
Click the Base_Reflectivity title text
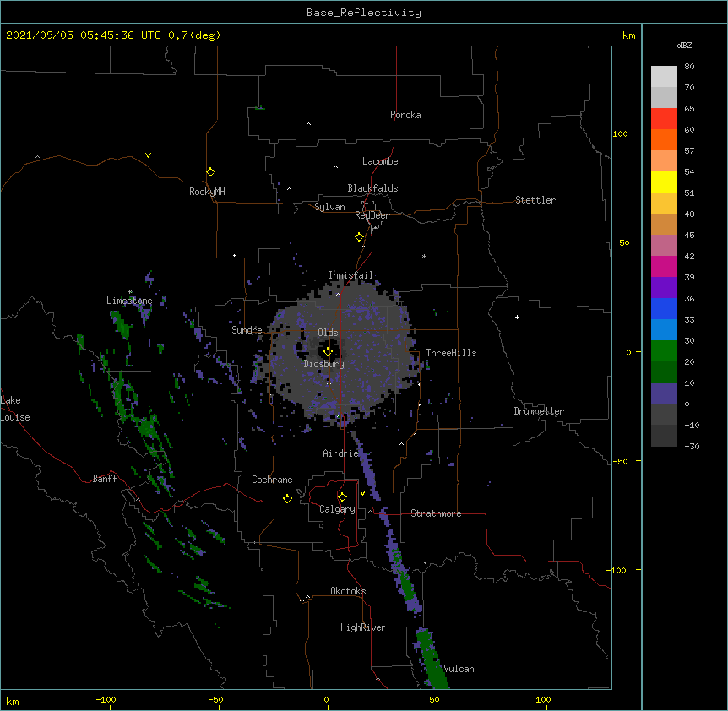click(x=364, y=13)
